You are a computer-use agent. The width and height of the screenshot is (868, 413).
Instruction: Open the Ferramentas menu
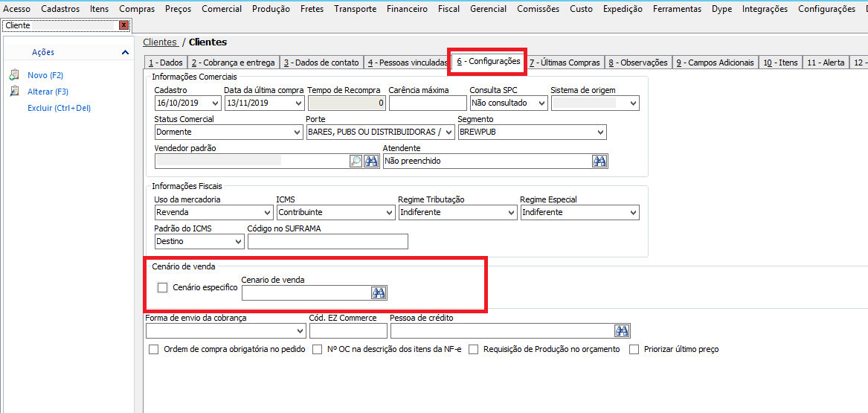(x=677, y=9)
